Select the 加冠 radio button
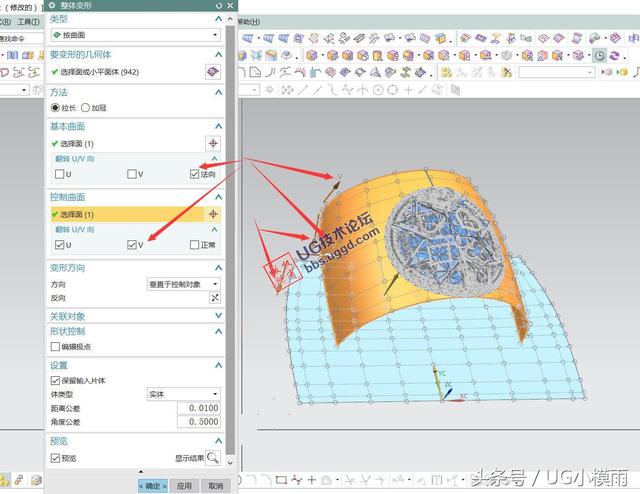Viewport: 640px width, 494px height. point(85,108)
